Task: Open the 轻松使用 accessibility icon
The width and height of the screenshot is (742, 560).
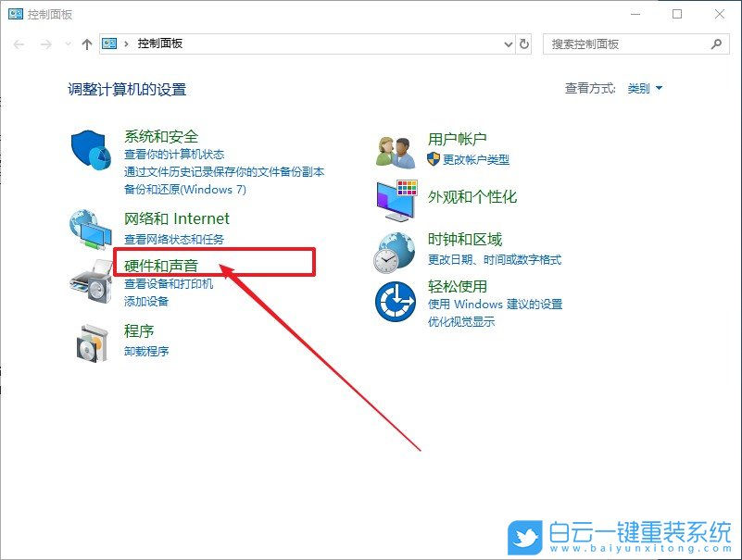Action: click(396, 303)
